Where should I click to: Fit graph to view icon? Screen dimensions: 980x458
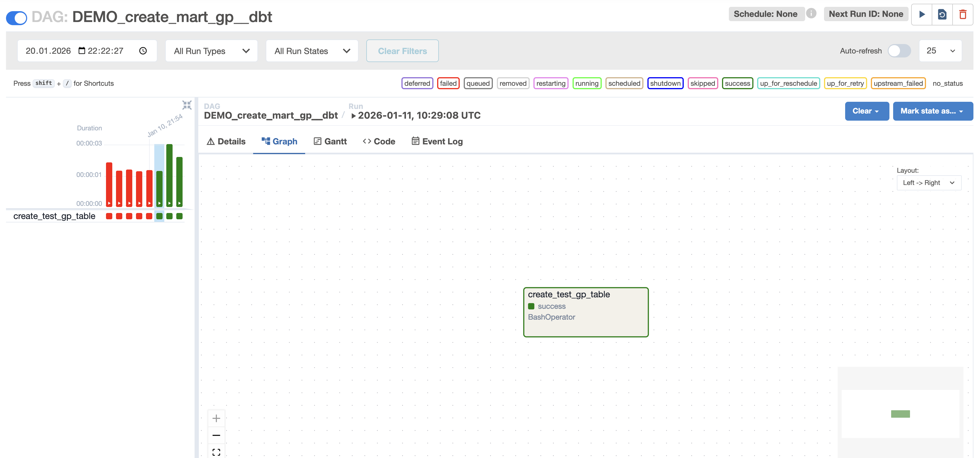point(216,452)
